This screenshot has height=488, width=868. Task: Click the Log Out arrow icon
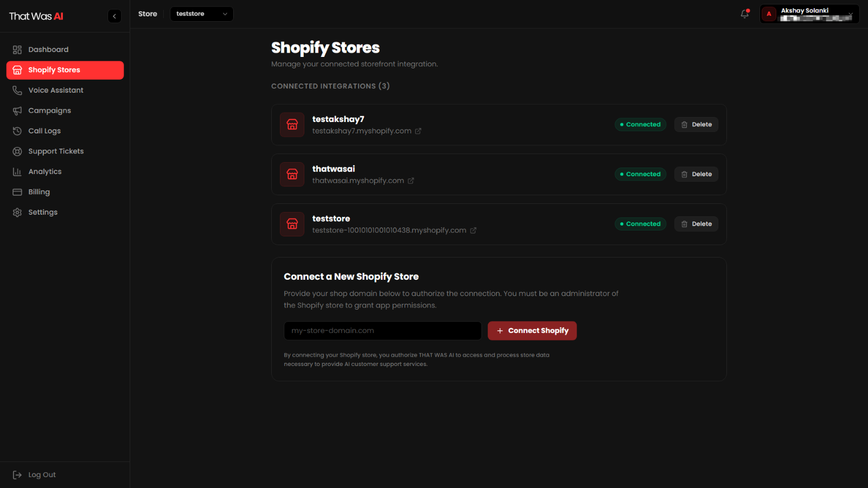coord(17,475)
